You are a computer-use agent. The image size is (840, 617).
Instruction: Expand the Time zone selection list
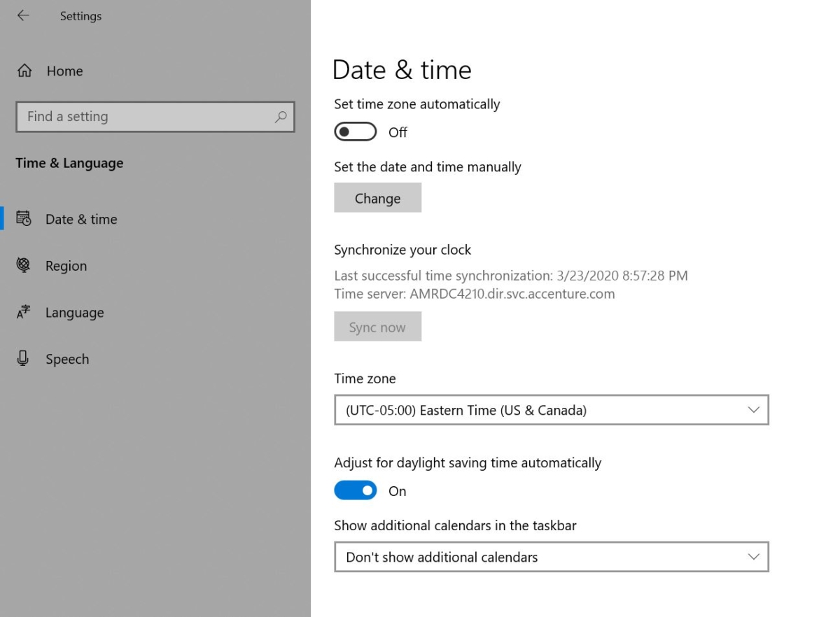(753, 410)
